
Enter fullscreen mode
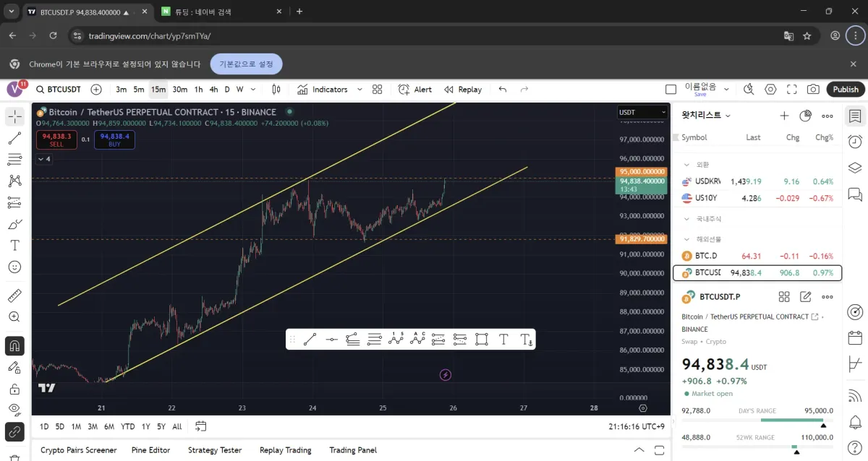792,90
